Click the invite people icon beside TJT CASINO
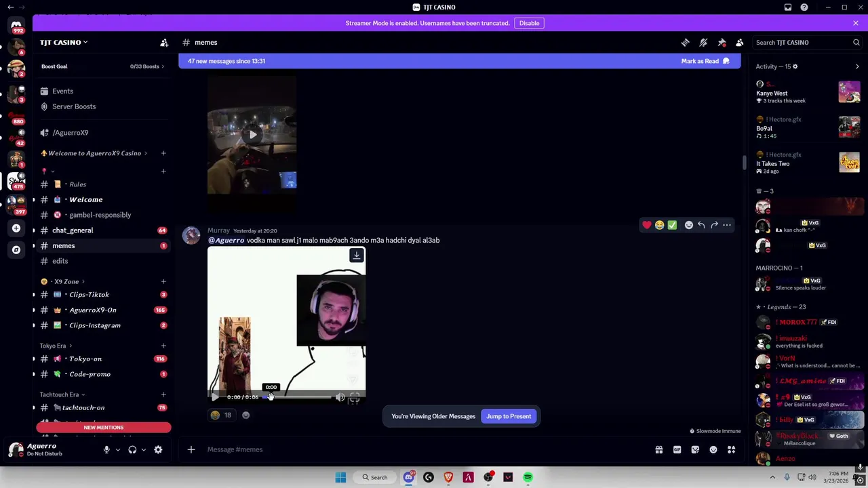The width and height of the screenshot is (868, 488). 164,43
